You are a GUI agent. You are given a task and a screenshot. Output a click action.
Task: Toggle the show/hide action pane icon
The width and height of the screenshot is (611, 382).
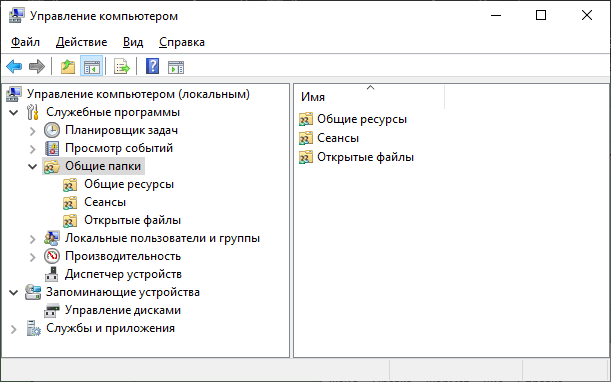[176, 67]
